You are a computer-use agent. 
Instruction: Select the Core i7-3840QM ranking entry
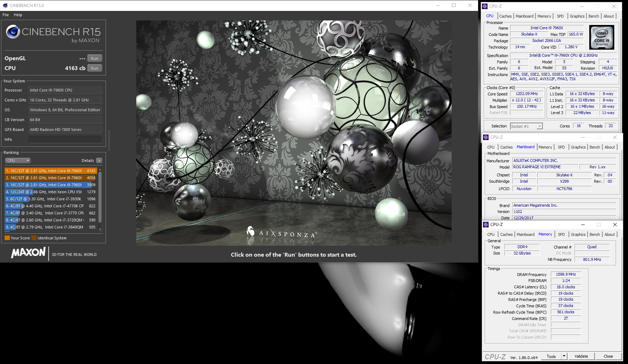tap(51, 227)
